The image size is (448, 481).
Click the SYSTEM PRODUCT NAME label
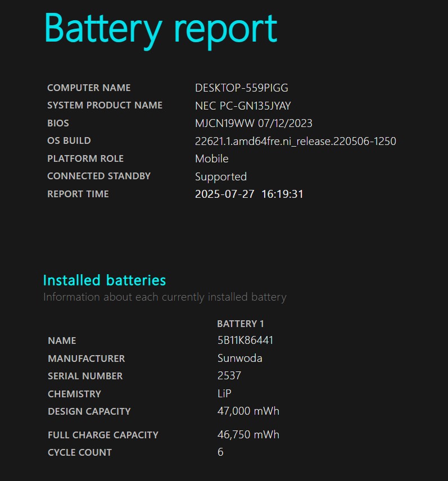pyautogui.click(x=105, y=105)
